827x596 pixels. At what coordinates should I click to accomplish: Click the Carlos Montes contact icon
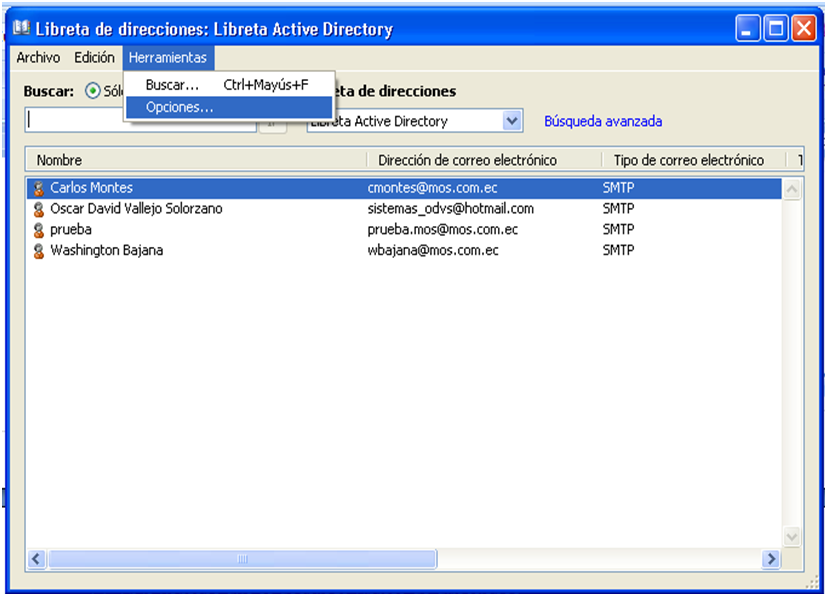coord(39,188)
